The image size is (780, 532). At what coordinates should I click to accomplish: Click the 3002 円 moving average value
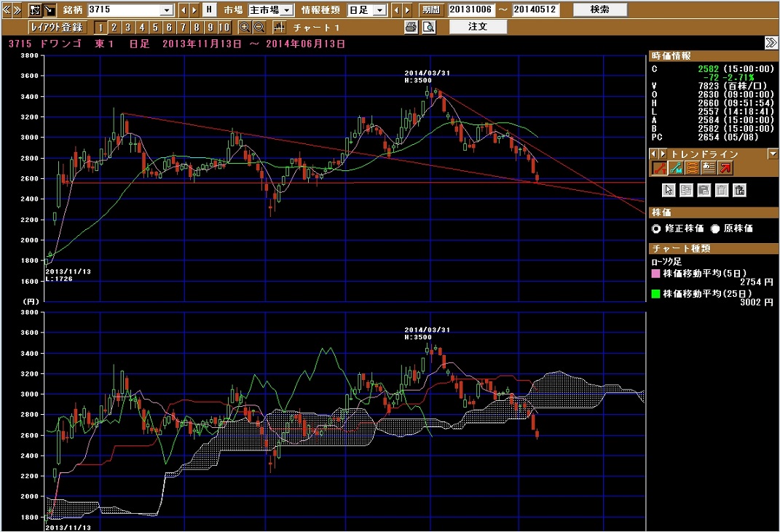click(x=757, y=302)
